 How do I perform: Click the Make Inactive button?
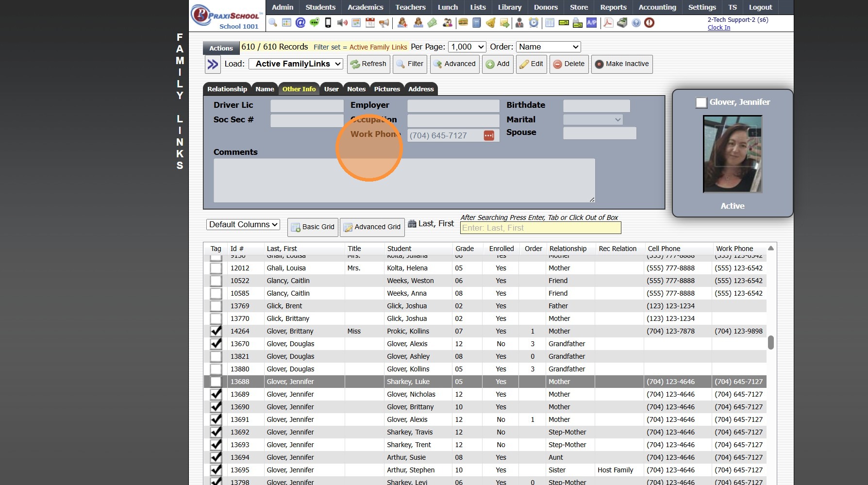point(621,64)
